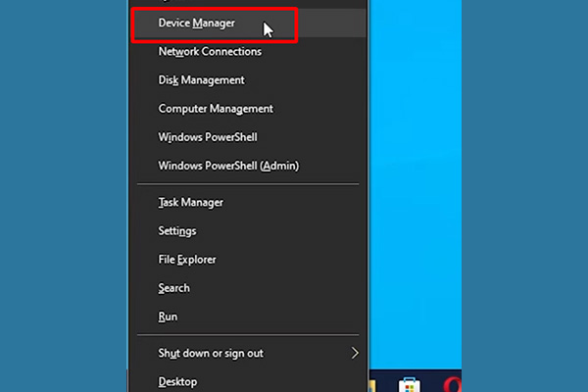Choose Search in the menu
Viewport: 588px width, 392px height.
(x=248, y=288)
